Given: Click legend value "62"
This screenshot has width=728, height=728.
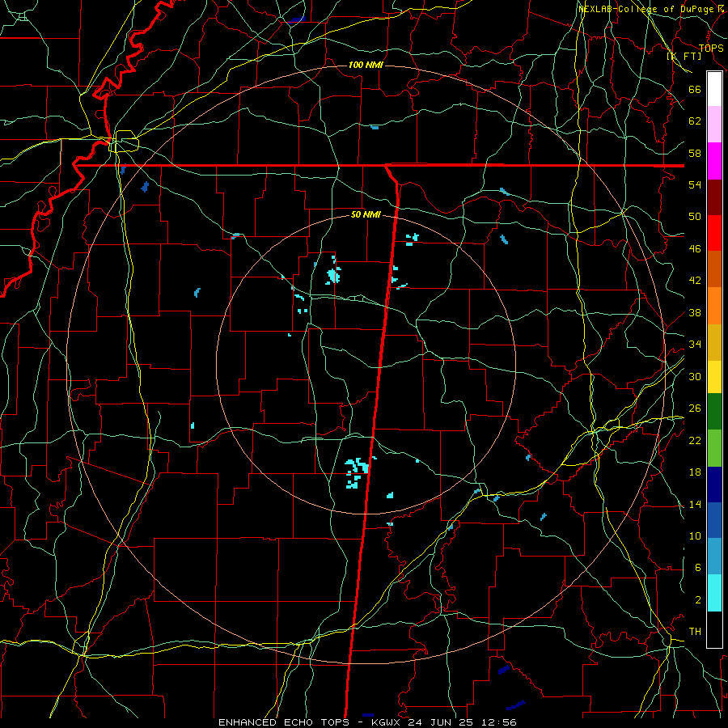Looking at the screenshot, I should (x=695, y=121).
